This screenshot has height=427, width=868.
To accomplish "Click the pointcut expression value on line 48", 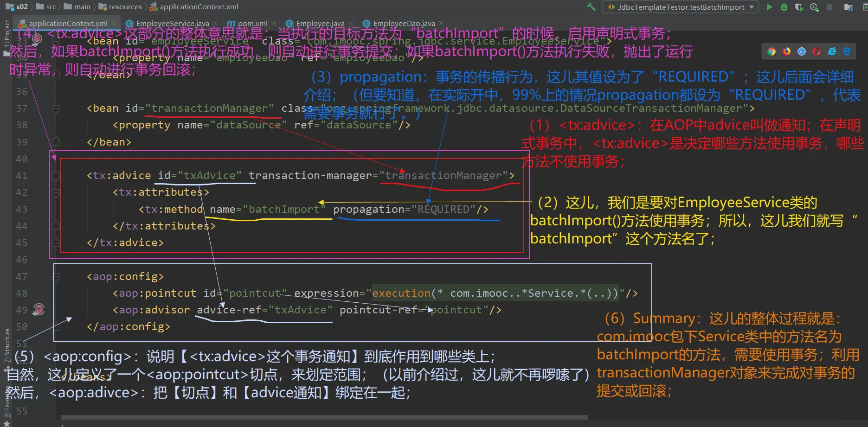I will coord(495,293).
